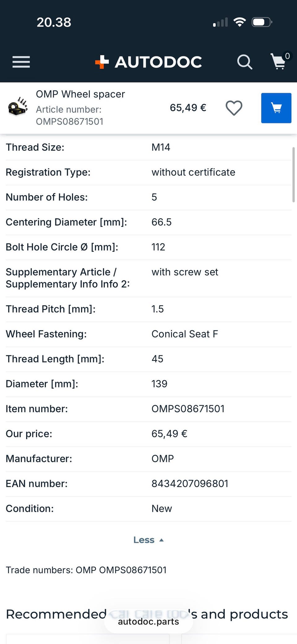Click the small arrow beside Less
The height and width of the screenshot is (644, 297).
pyautogui.click(x=161, y=540)
